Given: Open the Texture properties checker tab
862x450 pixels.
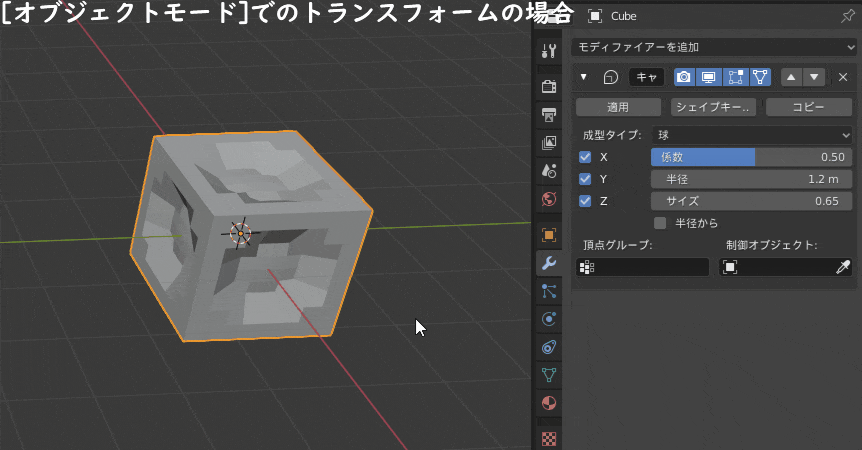Looking at the screenshot, I should [x=549, y=438].
